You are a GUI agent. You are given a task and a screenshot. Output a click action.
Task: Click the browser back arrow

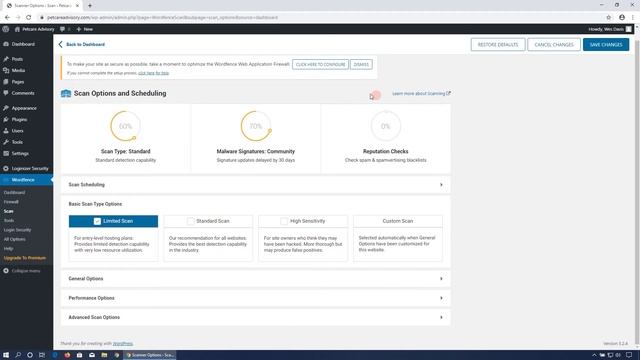[7, 18]
